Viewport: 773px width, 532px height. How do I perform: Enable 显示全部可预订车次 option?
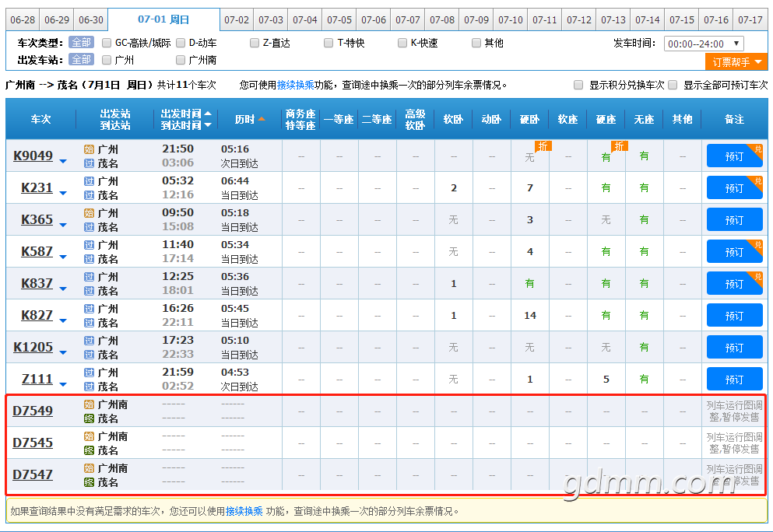pyautogui.click(x=673, y=86)
